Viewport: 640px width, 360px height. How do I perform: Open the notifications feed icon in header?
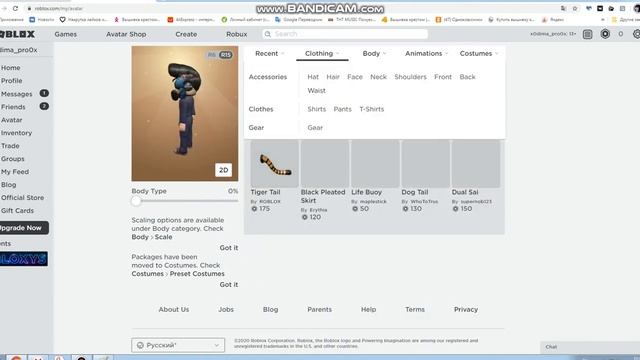(x=587, y=34)
